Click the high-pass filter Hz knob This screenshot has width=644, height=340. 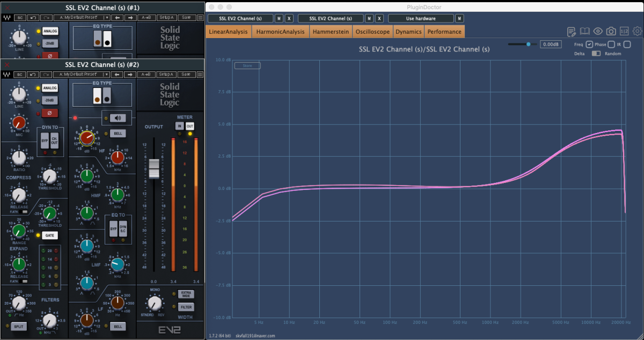[x=19, y=303]
